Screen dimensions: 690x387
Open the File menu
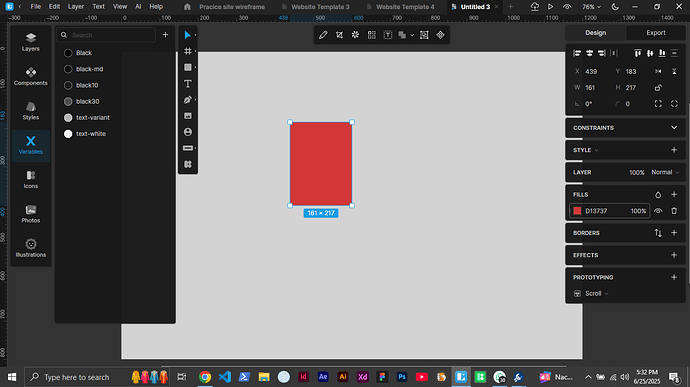point(35,7)
